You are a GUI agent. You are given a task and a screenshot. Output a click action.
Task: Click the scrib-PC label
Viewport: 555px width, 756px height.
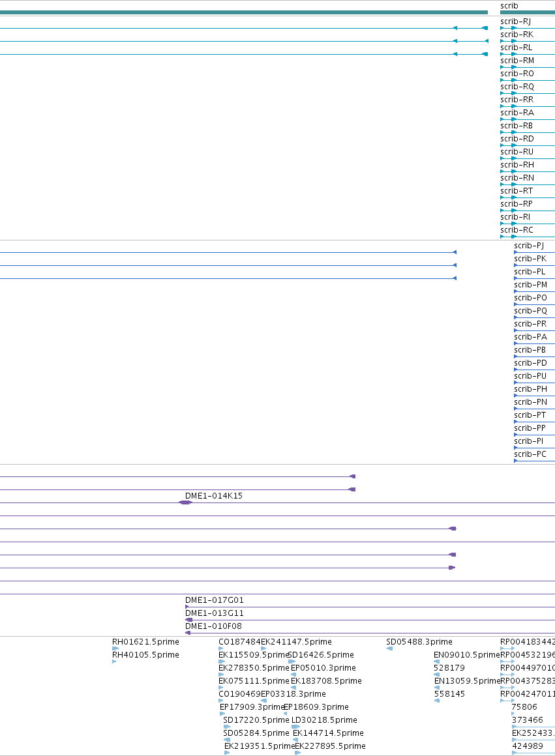[530, 454]
